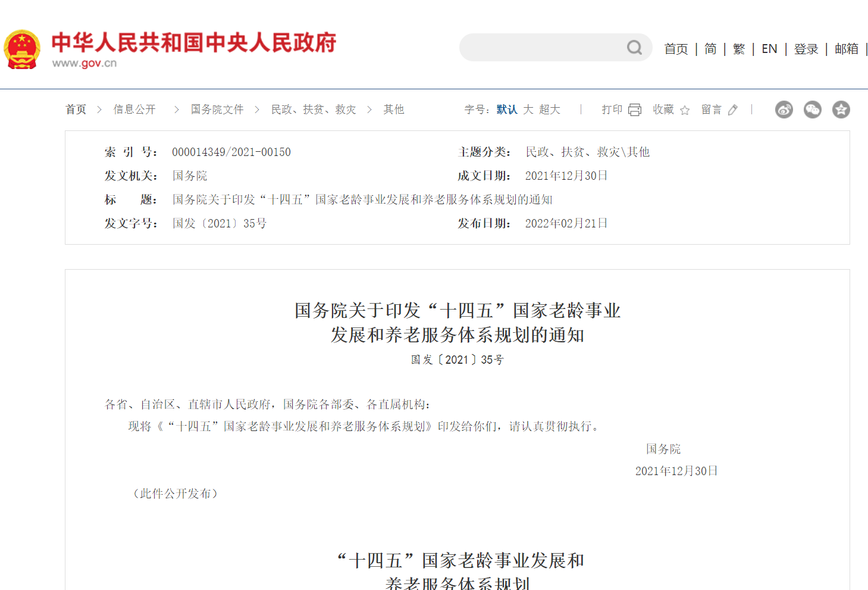Switch font size to 大
The image size is (868, 590).
coord(528,110)
